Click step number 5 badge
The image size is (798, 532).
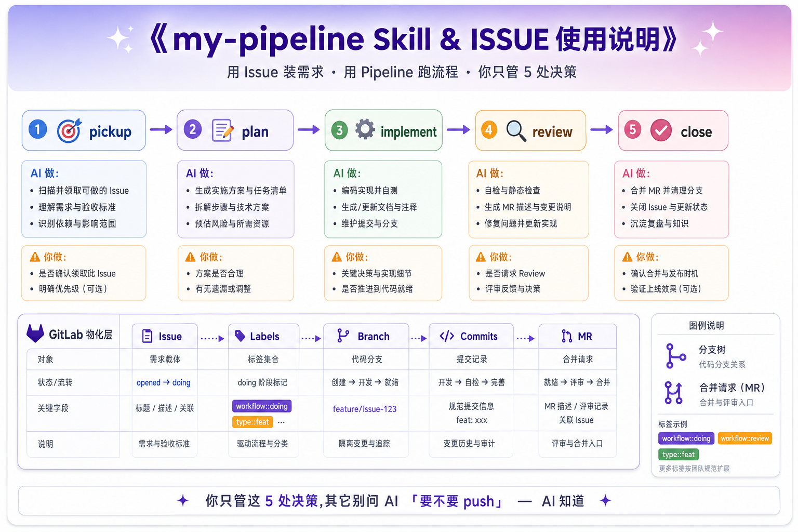(632, 129)
